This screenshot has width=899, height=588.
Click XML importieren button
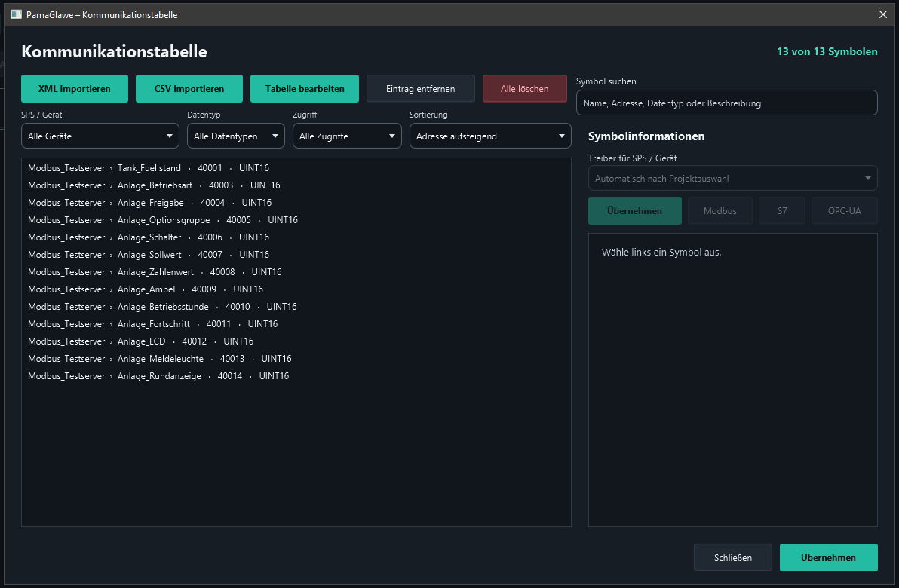(x=75, y=89)
